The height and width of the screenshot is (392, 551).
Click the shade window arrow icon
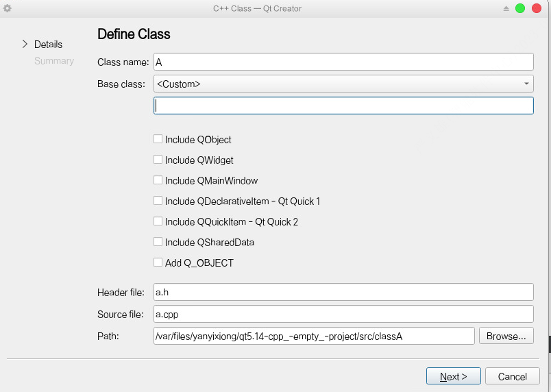coord(506,8)
